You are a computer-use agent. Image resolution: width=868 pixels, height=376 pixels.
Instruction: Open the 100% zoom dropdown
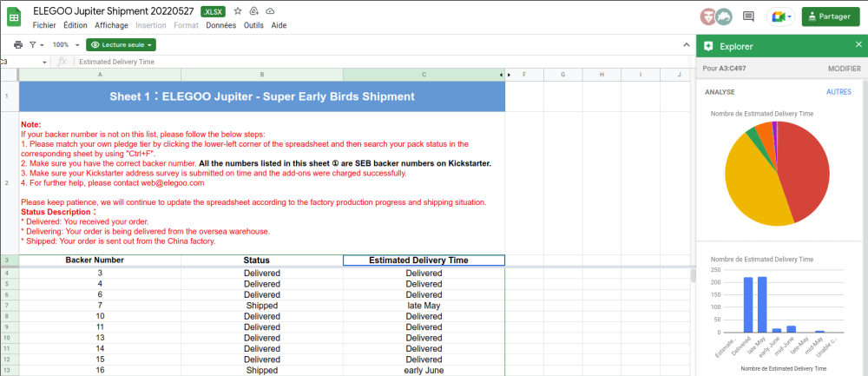click(66, 45)
